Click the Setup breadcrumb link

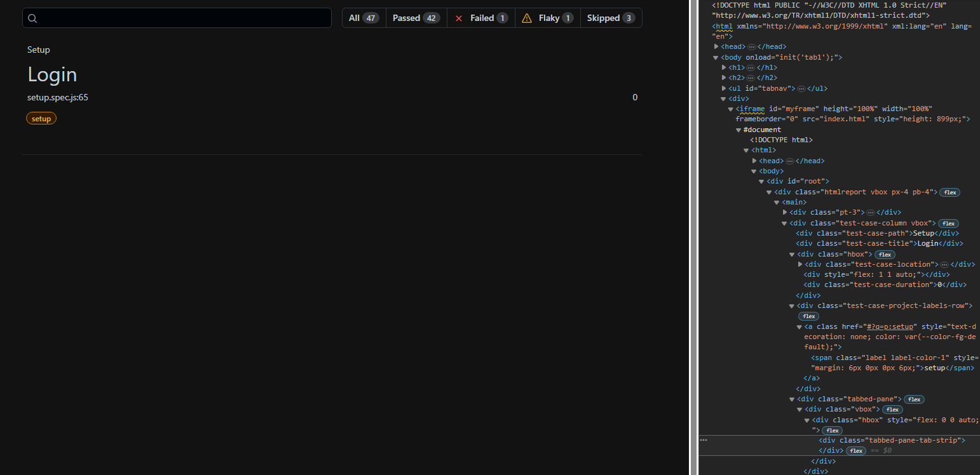(x=38, y=50)
